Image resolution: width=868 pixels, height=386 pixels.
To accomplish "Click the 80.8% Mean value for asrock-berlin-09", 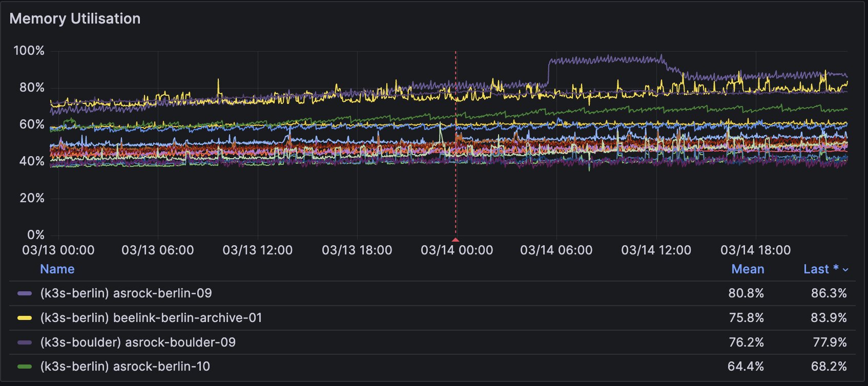I will tap(746, 293).
